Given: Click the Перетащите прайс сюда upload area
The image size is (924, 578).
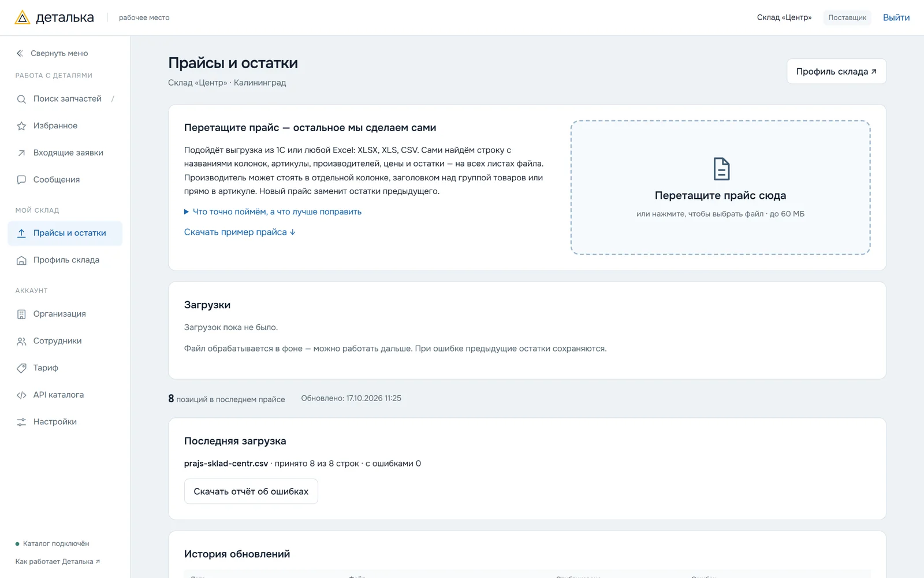Looking at the screenshot, I should click(x=721, y=187).
